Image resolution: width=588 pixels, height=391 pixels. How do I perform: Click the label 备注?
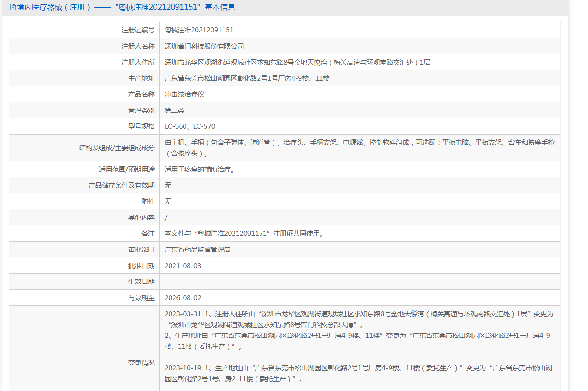tap(148, 234)
